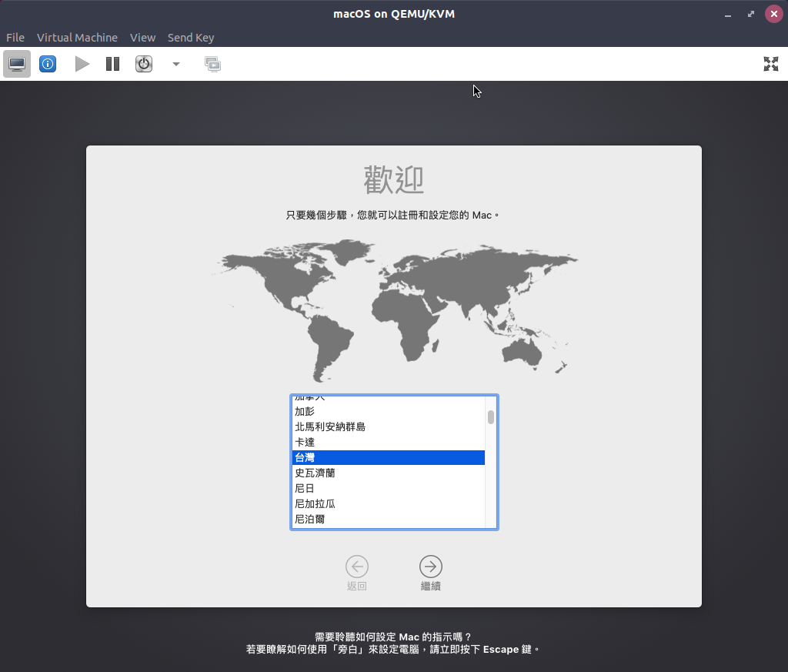This screenshot has height=672, width=788.
Task: Show the graphical console view
Action: tap(17, 64)
